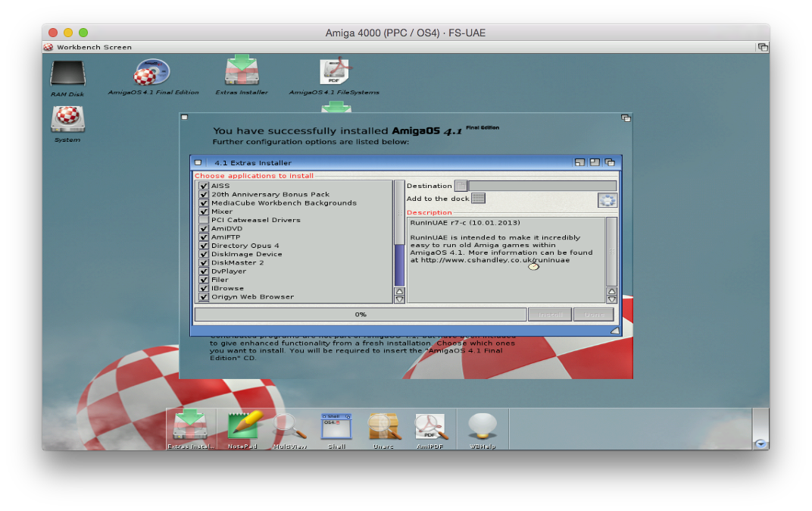Uncheck the 20th Anniversary Bonus Pack checkbox
Image resolution: width=812 pixels, height=511 pixels.
point(204,194)
